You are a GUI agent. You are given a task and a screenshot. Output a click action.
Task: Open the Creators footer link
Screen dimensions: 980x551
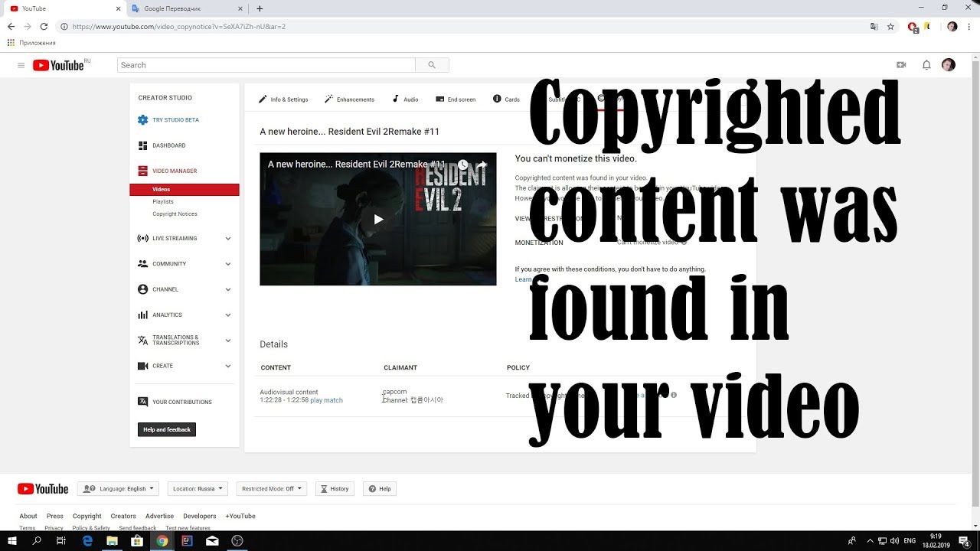[x=123, y=516]
